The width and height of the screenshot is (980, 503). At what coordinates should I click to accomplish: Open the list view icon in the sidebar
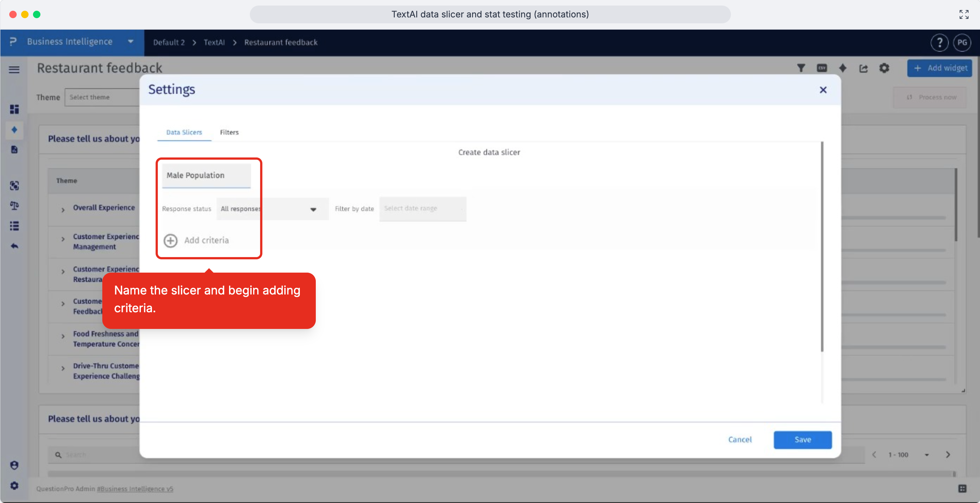coord(14,226)
